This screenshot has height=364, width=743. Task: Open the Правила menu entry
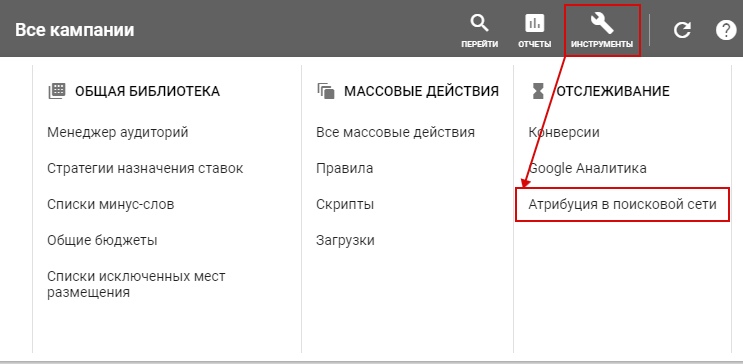point(344,168)
